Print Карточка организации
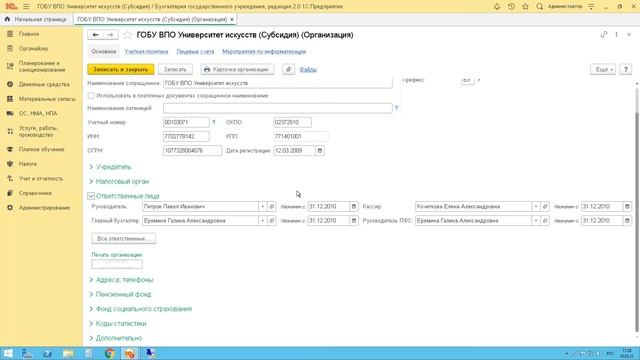 pyautogui.click(x=237, y=69)
